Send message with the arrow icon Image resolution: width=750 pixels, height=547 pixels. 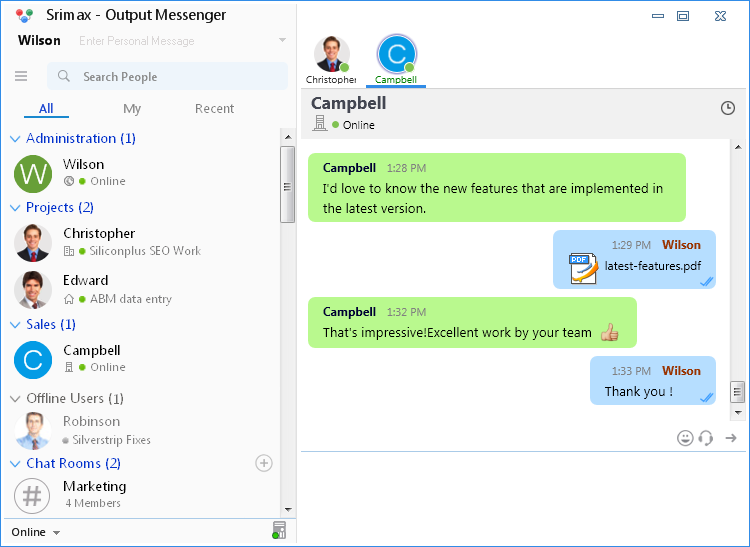point(731,438)
